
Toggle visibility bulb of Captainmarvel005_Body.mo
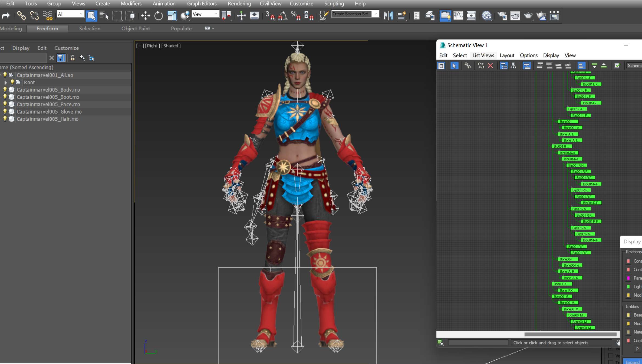5,90
